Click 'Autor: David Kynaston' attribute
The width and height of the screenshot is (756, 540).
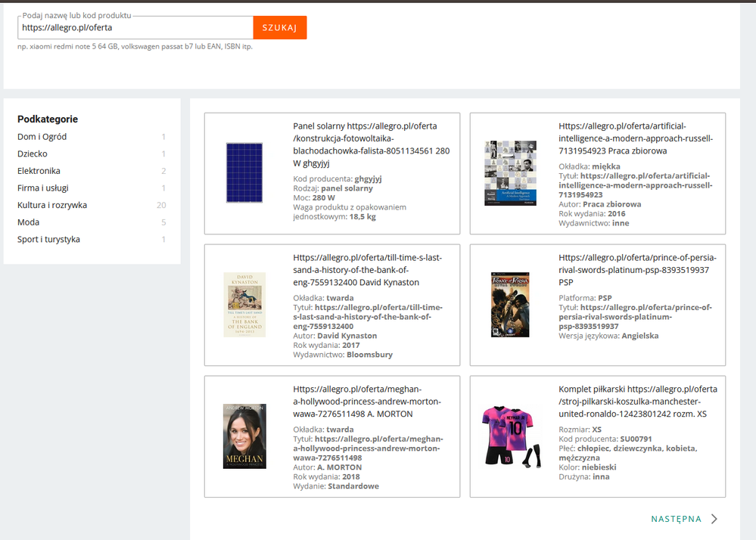[x=335, y=336]
